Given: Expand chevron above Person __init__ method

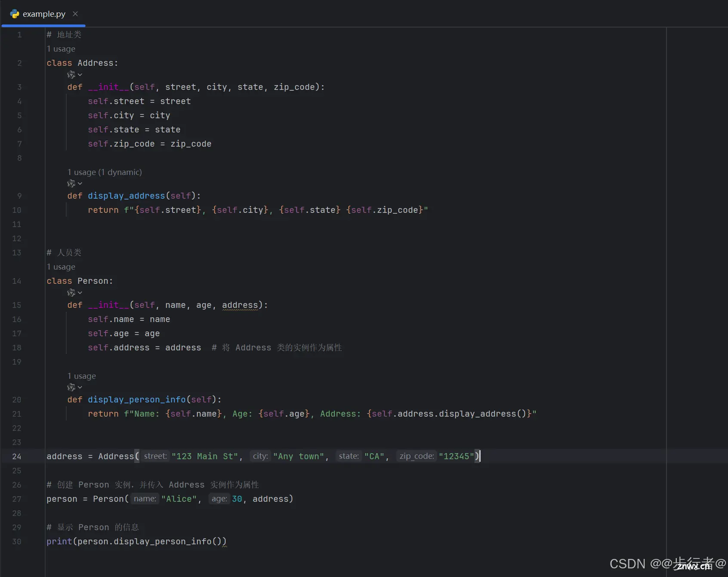Looking at the screenshot, I should coord(80,293).
